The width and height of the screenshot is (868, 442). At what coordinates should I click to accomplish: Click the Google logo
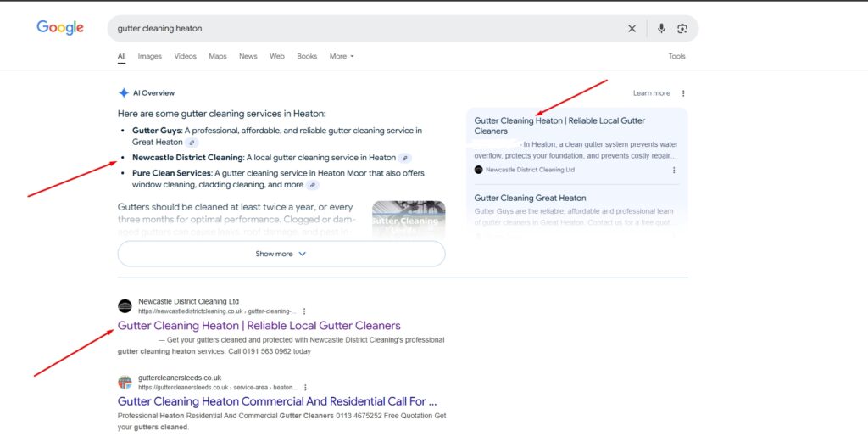(60, 28)
